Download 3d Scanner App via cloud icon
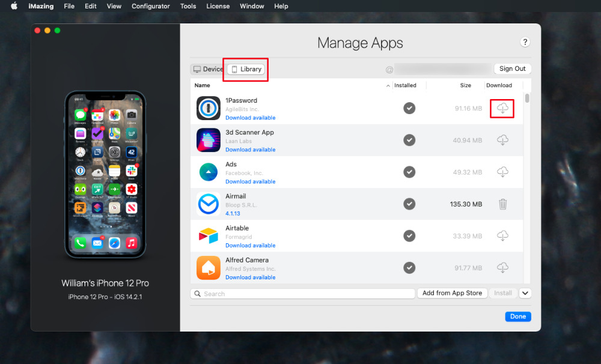Viewport: 601px width, 364px height. (502, 140)
